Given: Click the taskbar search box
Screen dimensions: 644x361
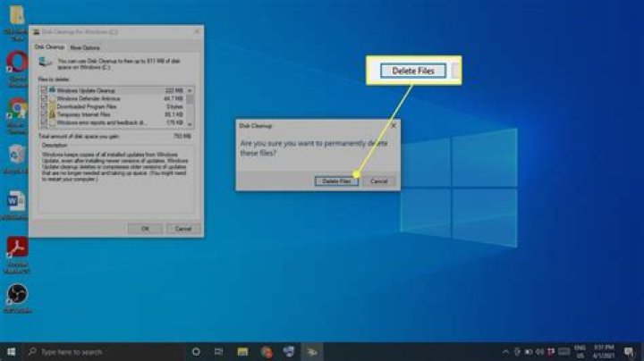Looking at the screenshot, I should point(103,352).
